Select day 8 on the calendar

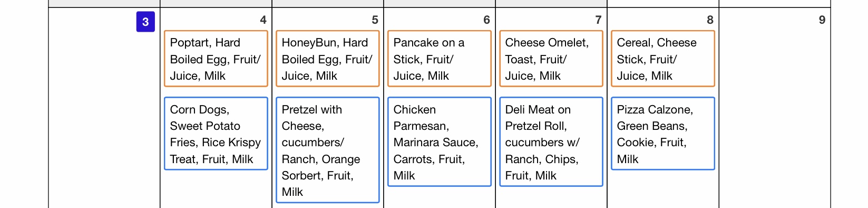click(710, 20)
